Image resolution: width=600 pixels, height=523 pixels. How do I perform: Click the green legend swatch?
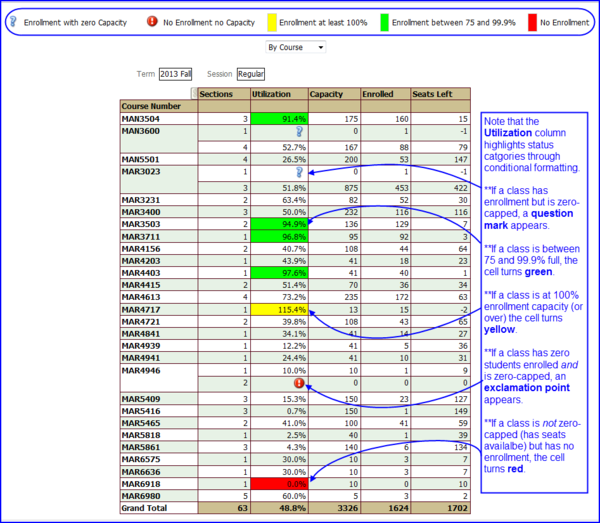[385, 23]
